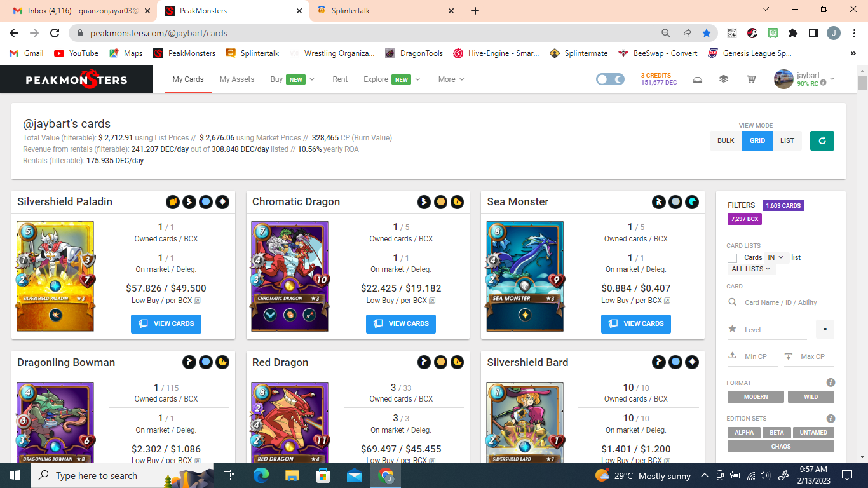Expand the More menu dropdown
The width and height of the screenshot is (868, 488).
(451, 79)
